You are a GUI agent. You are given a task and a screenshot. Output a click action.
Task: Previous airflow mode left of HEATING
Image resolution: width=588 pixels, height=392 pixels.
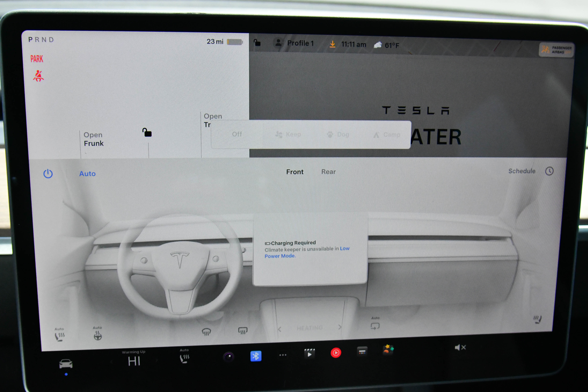[x=280, y=329]
